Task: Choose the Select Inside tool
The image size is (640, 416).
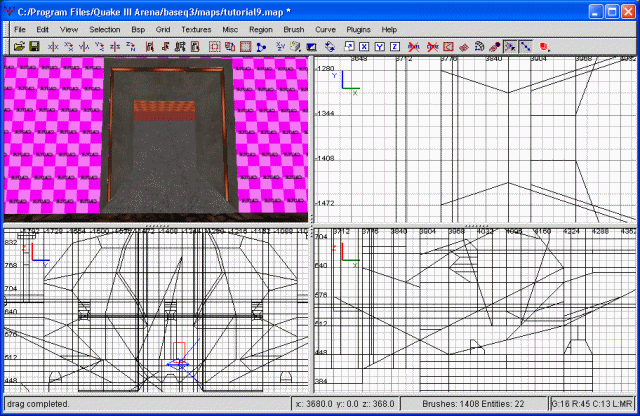Action: pyautogui.click(x=195, y=47)
